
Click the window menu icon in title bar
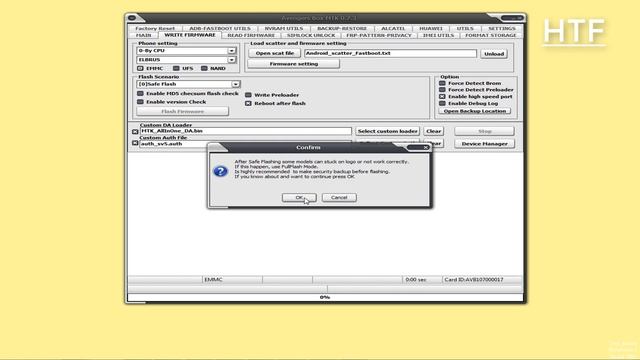tap(132, 18)
